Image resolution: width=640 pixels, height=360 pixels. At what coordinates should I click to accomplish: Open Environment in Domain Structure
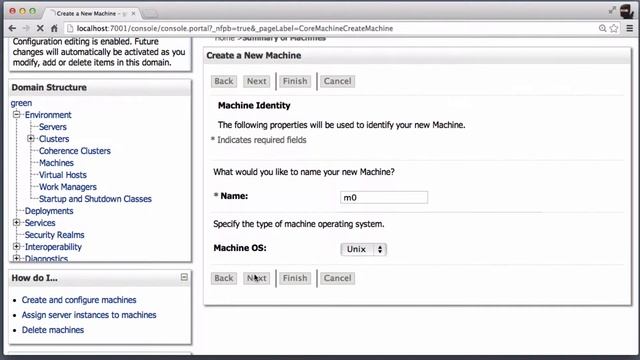pyautogui.click(x=48, y=115)
